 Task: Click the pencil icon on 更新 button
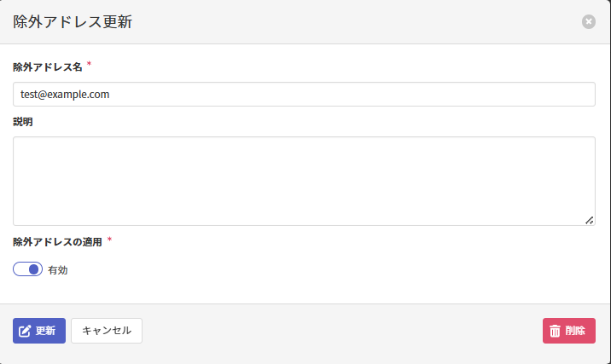pyautogui.click(x=26, y=331)
